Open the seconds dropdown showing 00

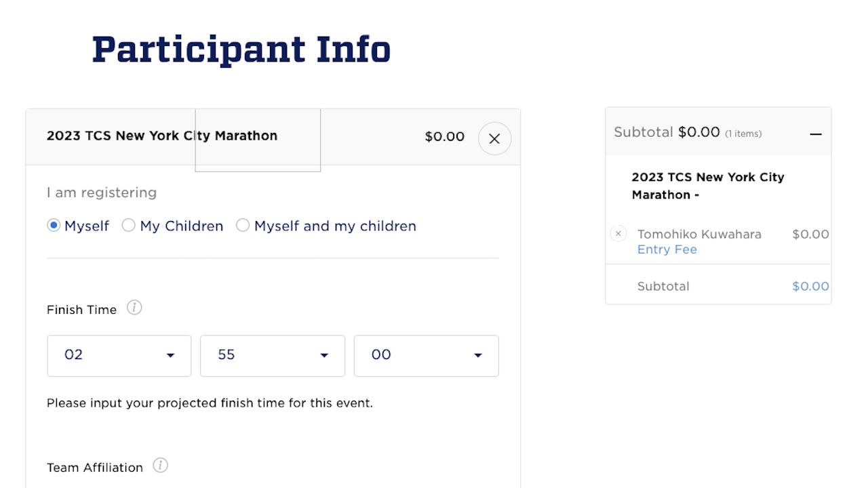pyautogui.click(x=427, y=356)
